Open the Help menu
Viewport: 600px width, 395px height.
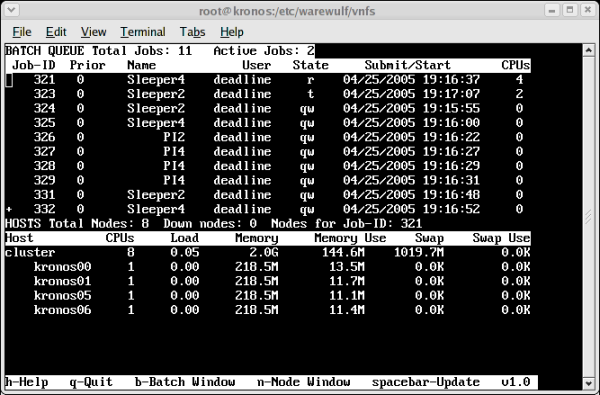point(232,32)
